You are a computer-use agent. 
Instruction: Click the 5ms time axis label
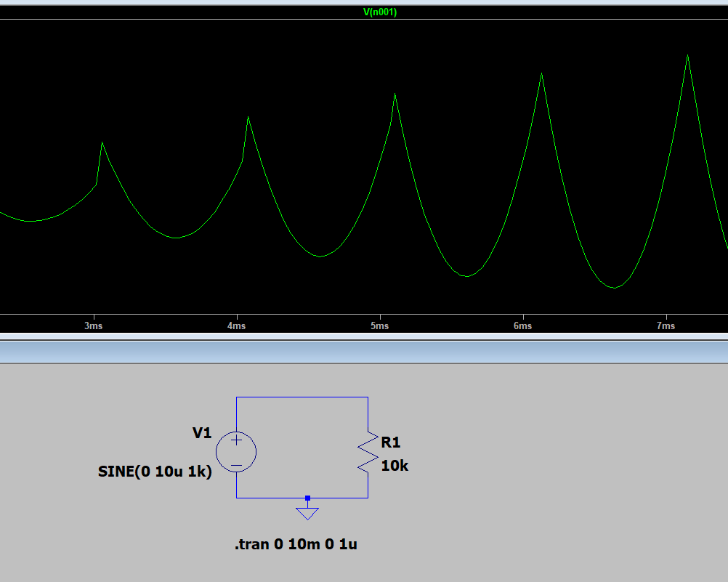point(379,326)
